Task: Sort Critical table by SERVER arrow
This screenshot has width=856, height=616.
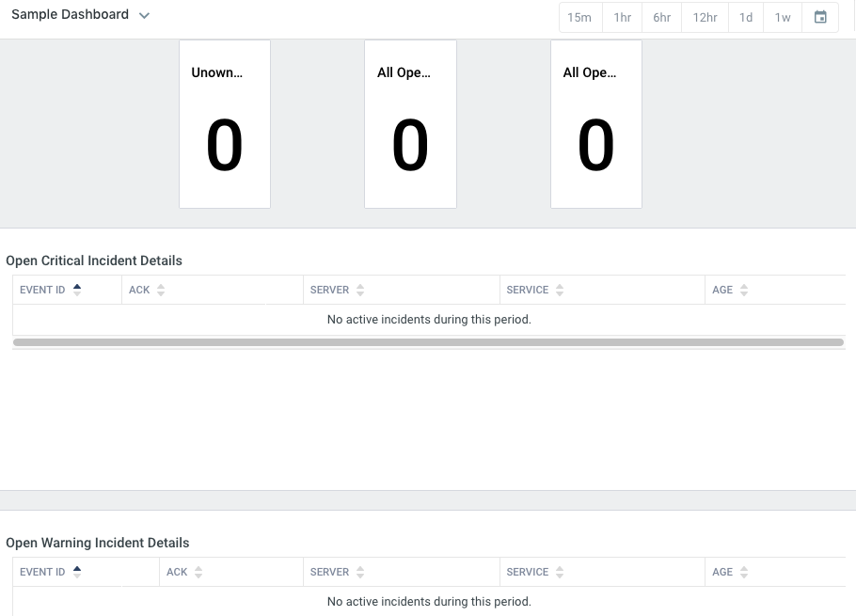Action: pos(360,290)
